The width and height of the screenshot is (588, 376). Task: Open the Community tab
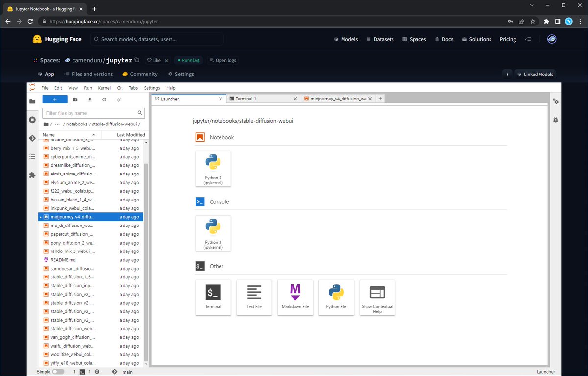[x=140, y=74]
